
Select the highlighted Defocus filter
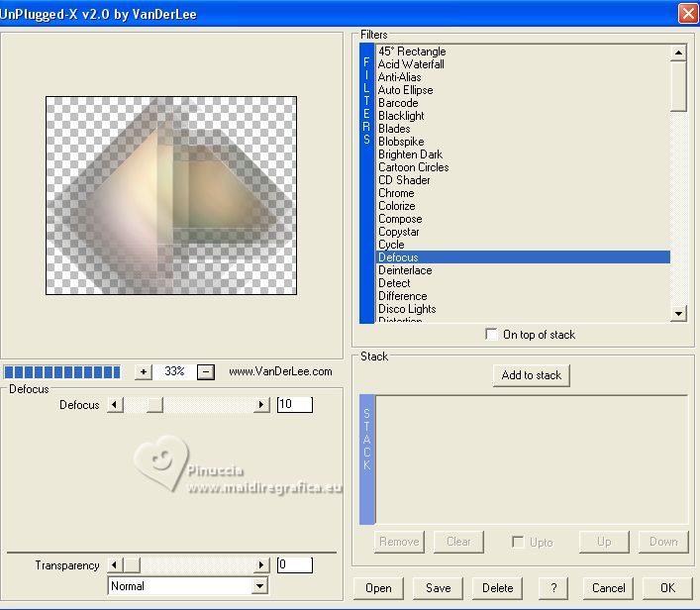(x=523, y=257)
